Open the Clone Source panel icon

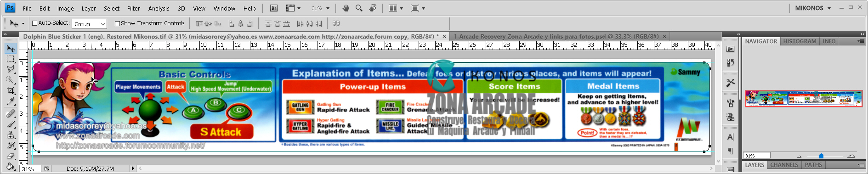(x=731, y=117)
